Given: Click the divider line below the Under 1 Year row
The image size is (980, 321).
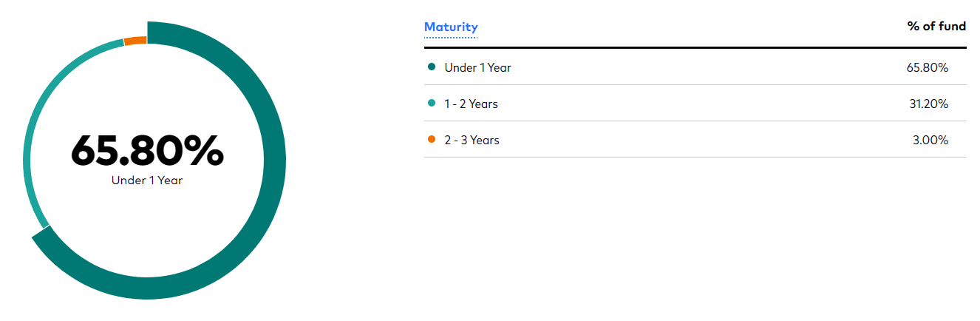Looking at the screenshot, I should click(x=695, y=85).
